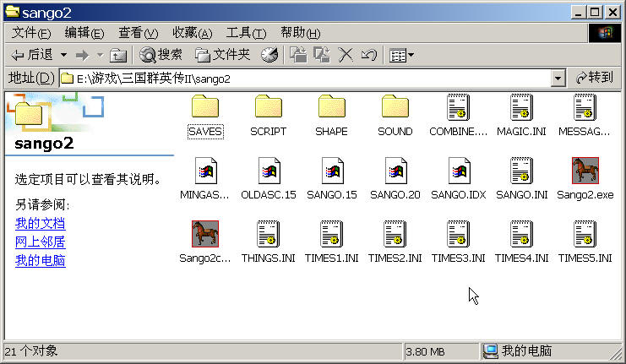Image resolution: width=626 pixels, height=364 pixels.
Task: Open the Views dropdown button
Action: click(x=401, y=55)
